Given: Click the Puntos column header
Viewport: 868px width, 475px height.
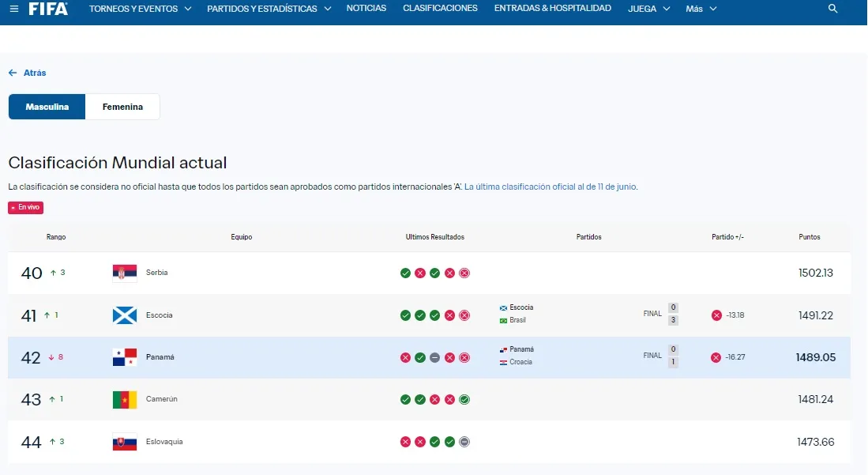Looking at the screenshot, I should coord(810,237).
